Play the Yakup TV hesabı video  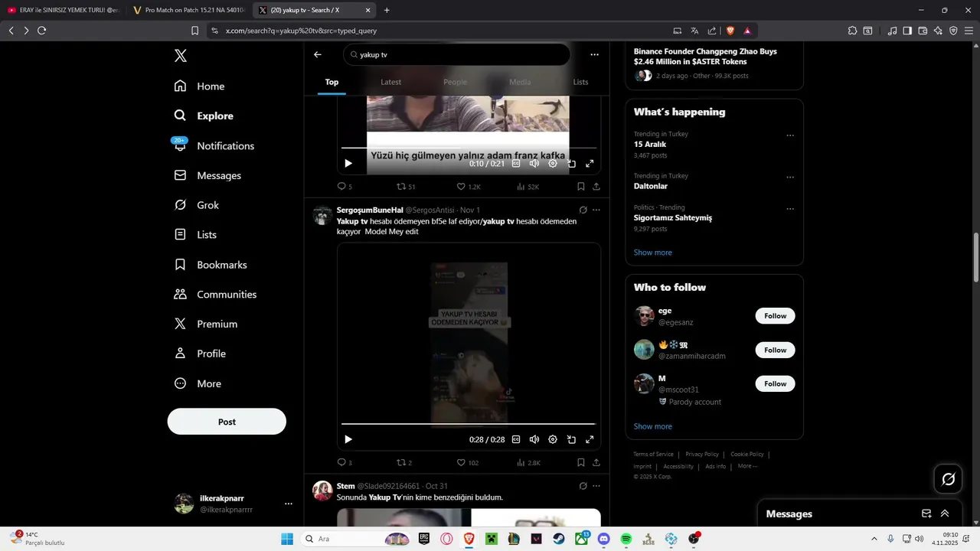tap(348, 439)
